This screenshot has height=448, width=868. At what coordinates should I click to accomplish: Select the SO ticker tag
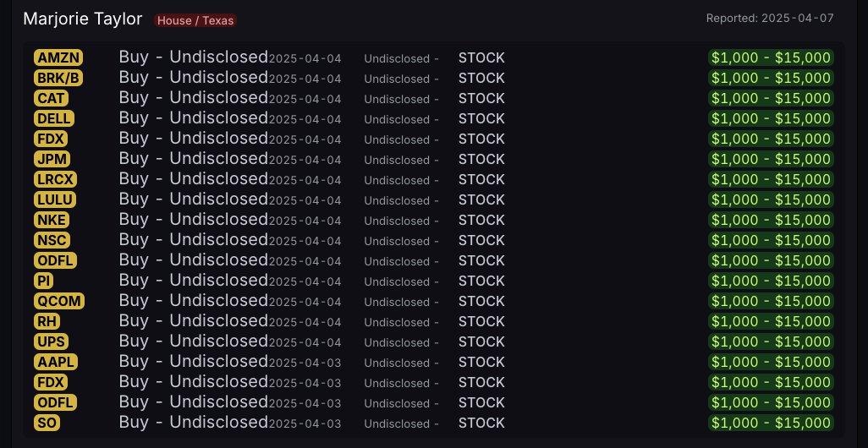tap(47, 423)
